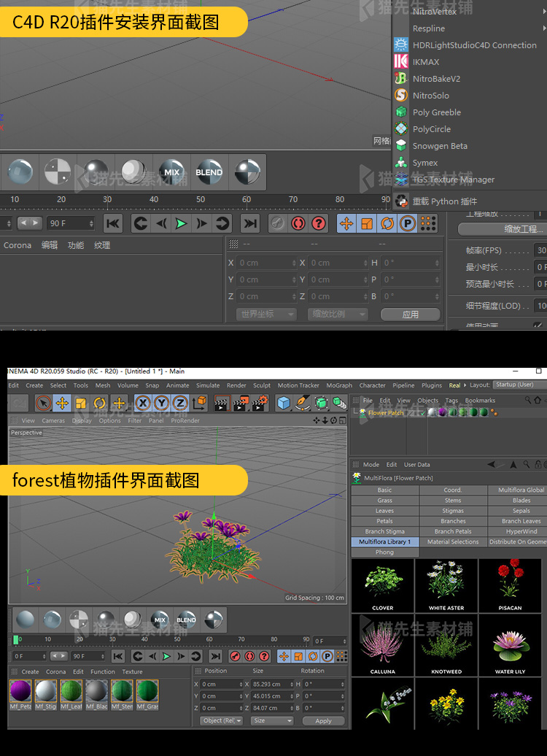Screen dimensions: 547x756
Task: Open the ProRender viewport menu
Action: tap(185, 420)
